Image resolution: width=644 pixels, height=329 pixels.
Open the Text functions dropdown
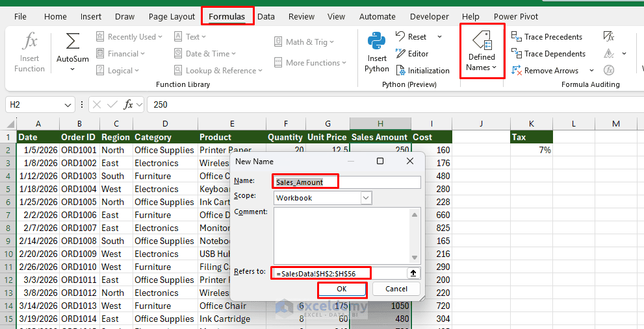tap(190, 36)
